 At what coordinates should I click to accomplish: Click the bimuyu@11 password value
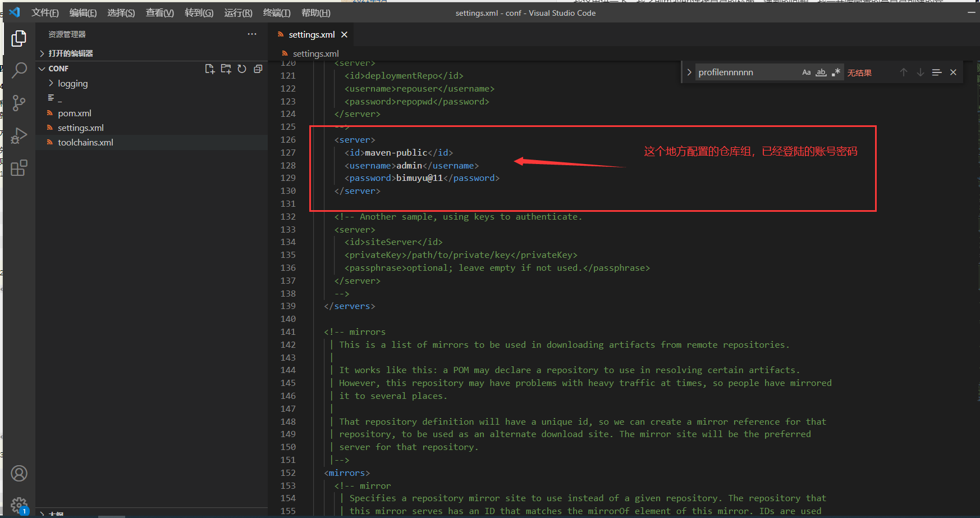pos(420,178)
